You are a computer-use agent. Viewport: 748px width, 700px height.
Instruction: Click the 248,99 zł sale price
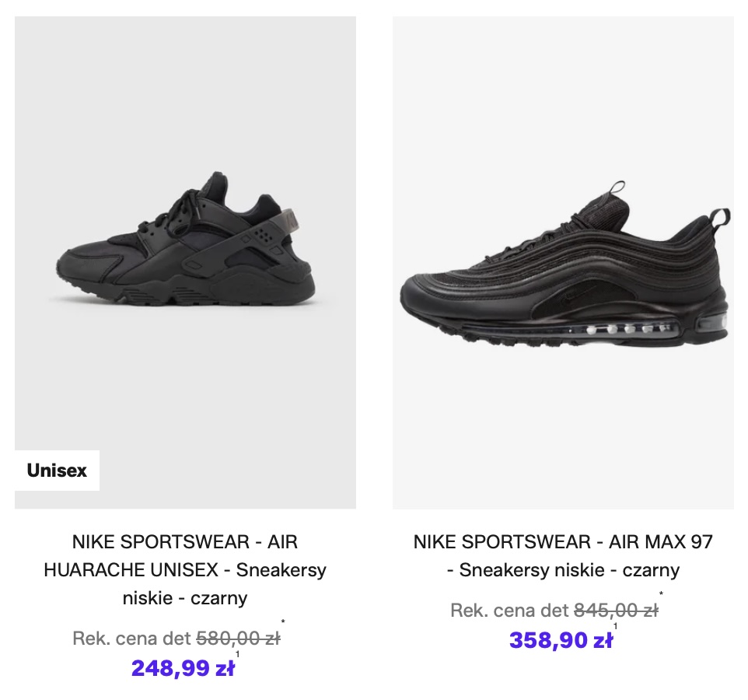[x=183, y=668]
